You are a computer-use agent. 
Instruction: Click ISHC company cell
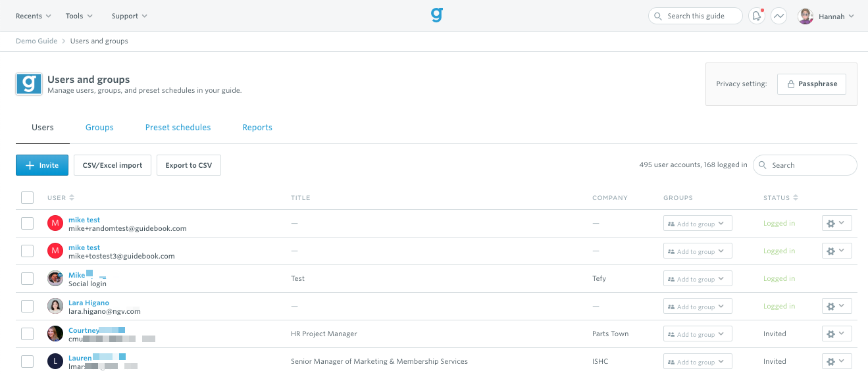tap(601, 361)
